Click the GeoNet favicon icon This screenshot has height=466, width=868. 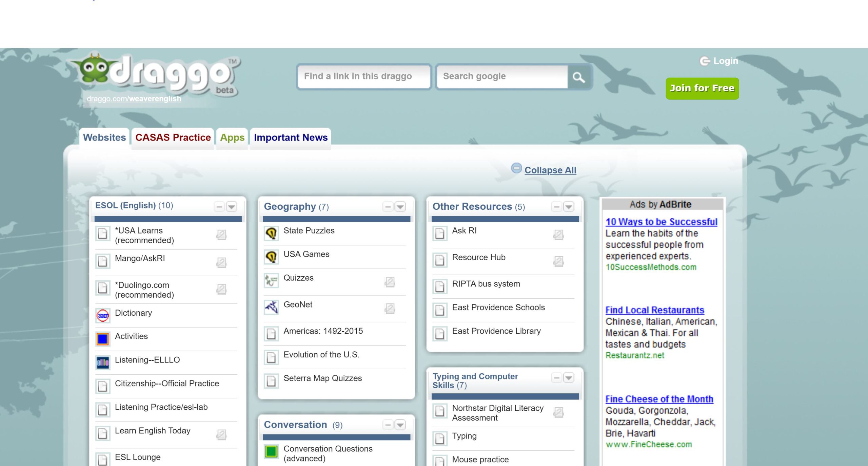click(271, 307)
